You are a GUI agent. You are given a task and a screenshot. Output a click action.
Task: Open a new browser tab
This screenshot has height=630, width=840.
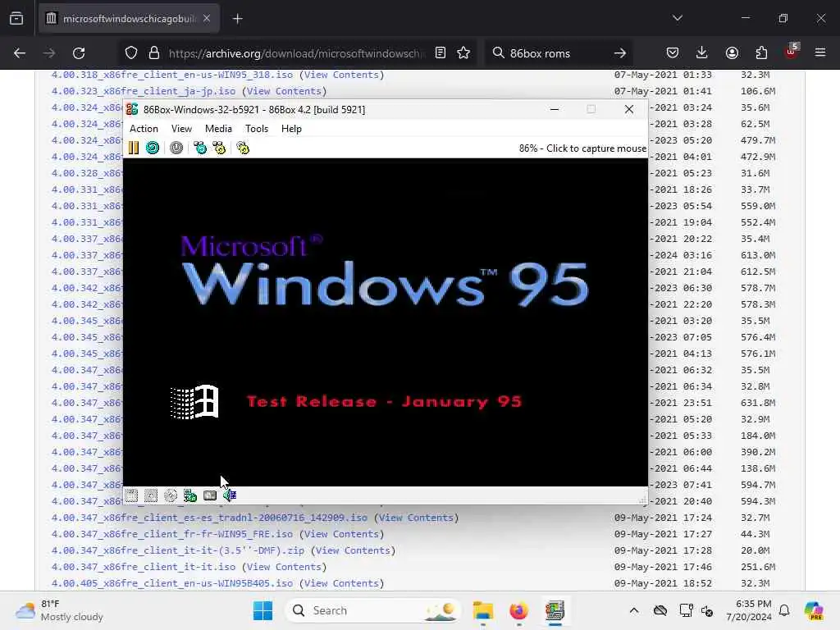[237, 19]
